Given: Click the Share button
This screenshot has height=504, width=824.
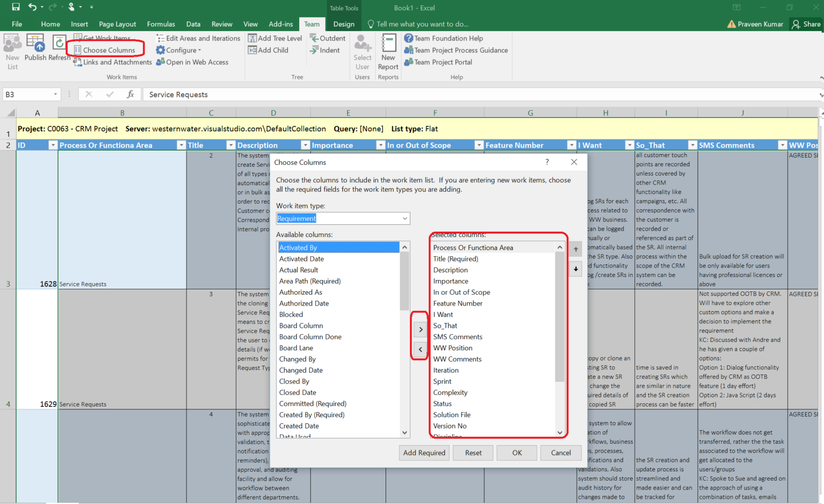Looking at the screenshot, I should point(806,24).
